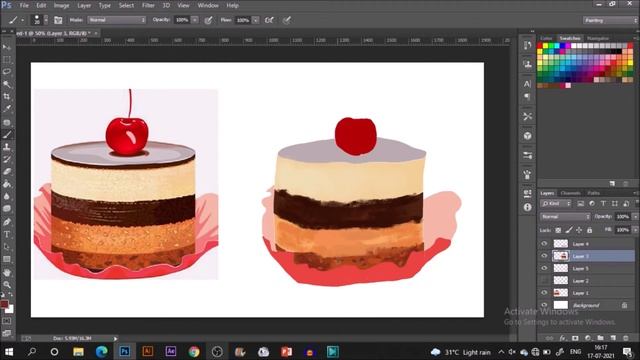Viewport: 640px width, 360px height.
Task: Click the foreground color swatch
Action: [x=4, y=304]
